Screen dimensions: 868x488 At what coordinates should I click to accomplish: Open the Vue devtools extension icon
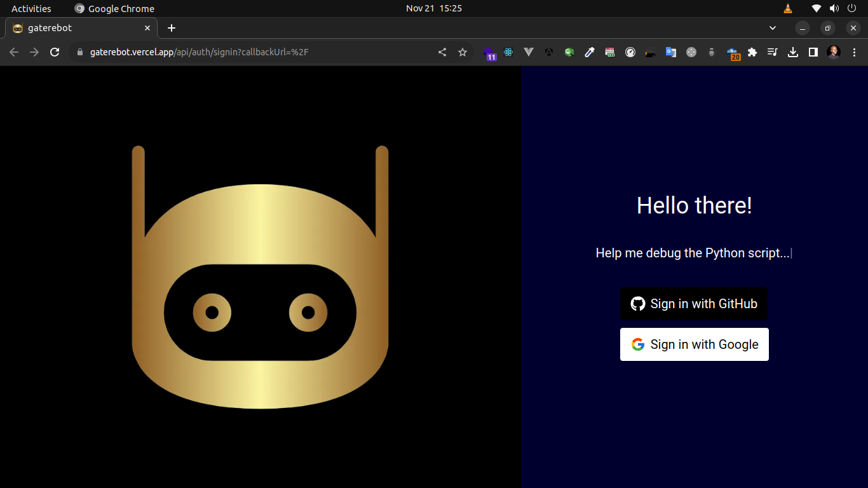(529, 52)
